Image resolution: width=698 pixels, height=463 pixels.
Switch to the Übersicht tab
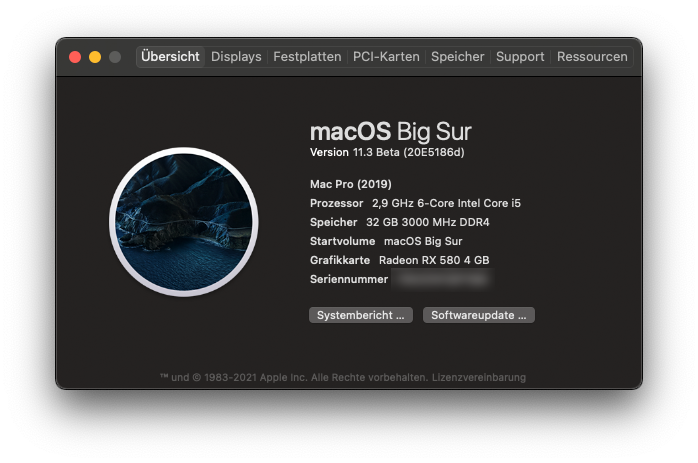point(170,57)
